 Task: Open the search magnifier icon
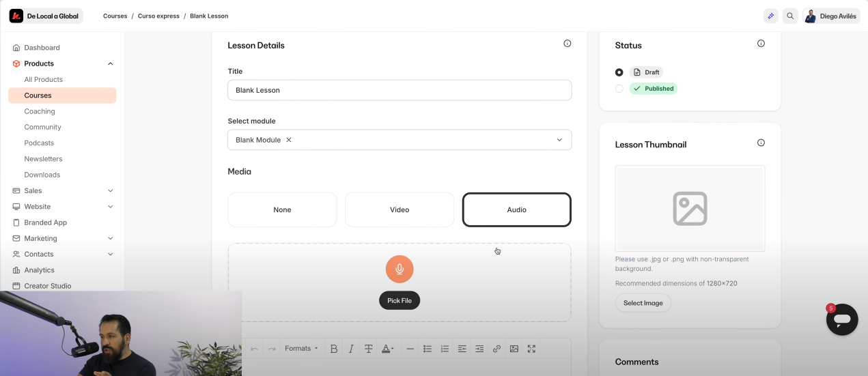790,16
